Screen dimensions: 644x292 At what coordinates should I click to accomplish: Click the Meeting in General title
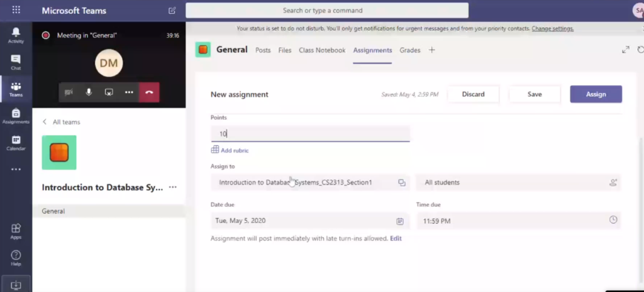pos(87,35)
